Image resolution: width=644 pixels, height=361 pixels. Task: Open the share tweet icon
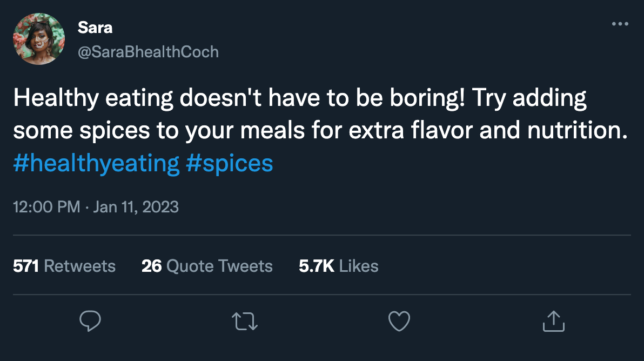tap(554, 320)
